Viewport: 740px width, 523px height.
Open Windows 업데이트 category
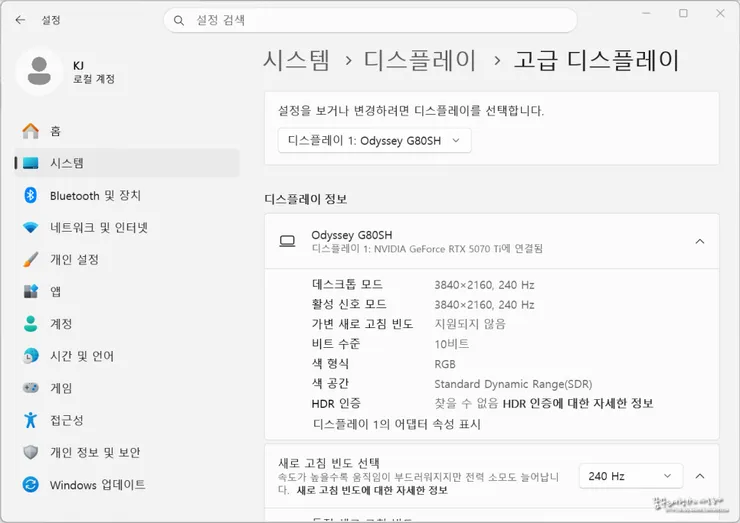(x=126, y=484)
